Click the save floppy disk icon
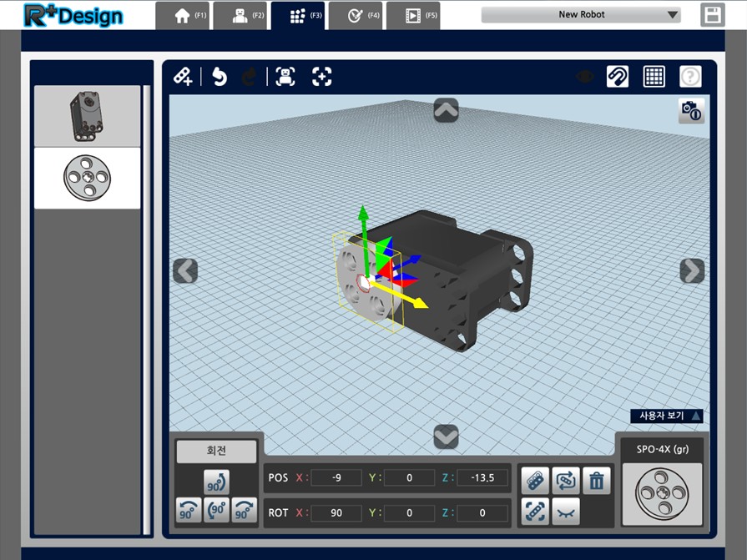The width and height of the screenshot is (747, 560). [x=713, y=15]
